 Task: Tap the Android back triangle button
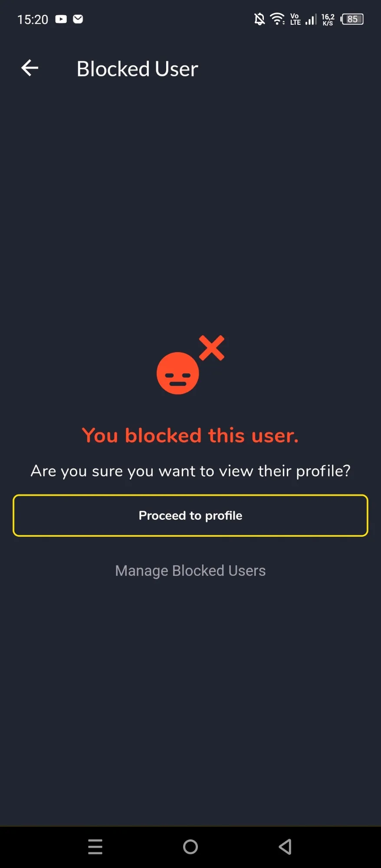coord(285,847)
